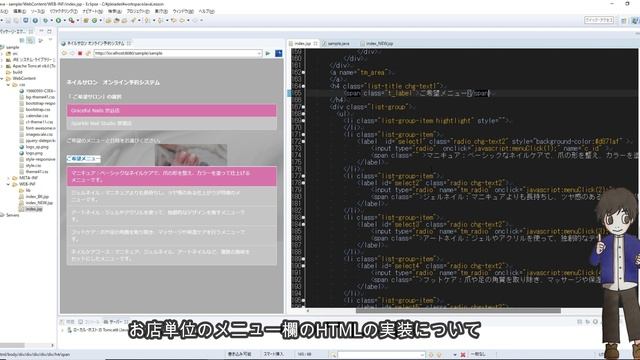The width and height of the screenshot is (640, 360).
Task: Collapse code fold beside div list-group line
Action: [x=304, y=107]
